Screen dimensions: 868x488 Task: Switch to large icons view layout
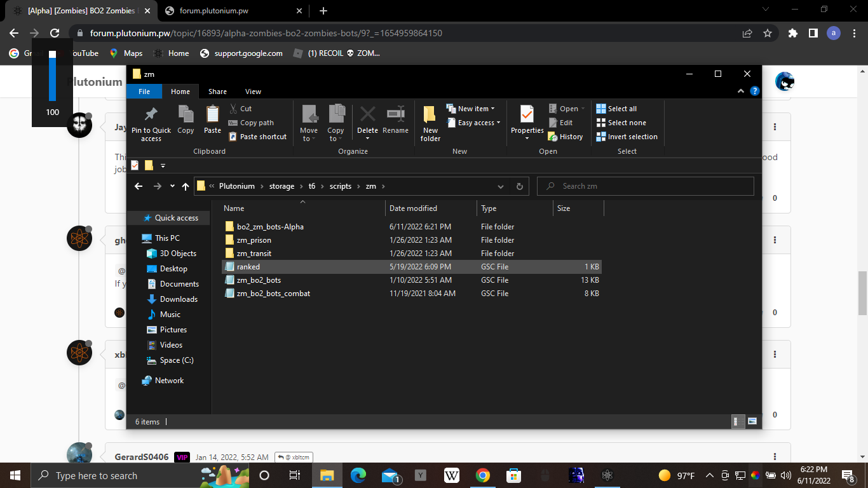pos(752,421)
